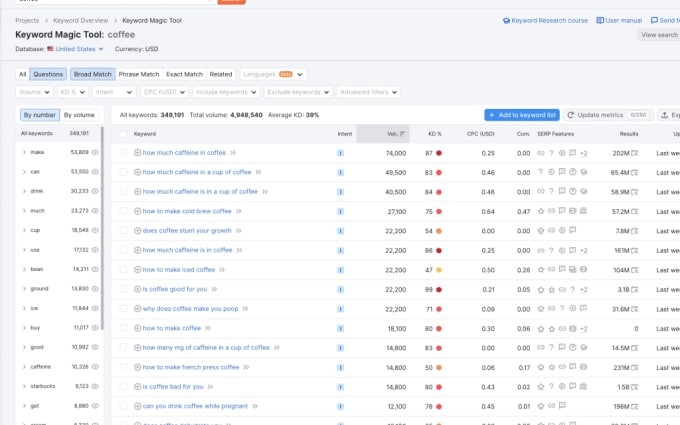Image resolution: width=680 pixels, height=425 pixels.
Task: Open the SERP icon in the 3.1B results cell
Action: pos(635,290)
